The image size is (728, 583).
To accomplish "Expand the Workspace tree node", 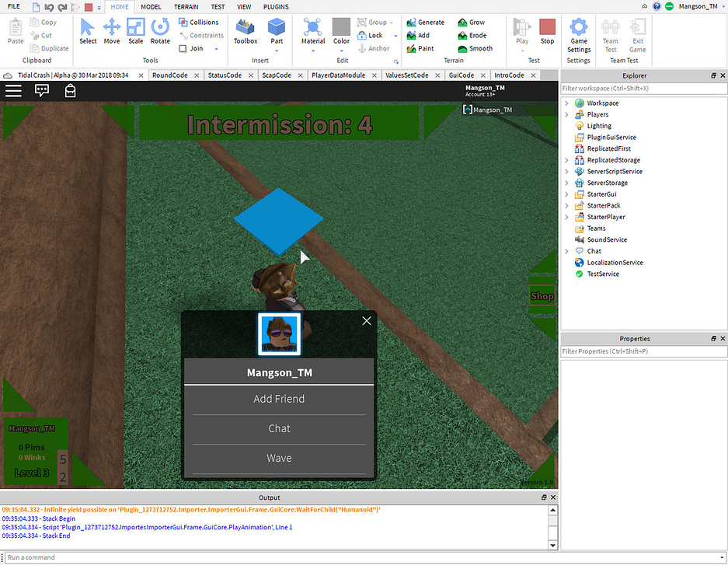I will click(566, 103).
